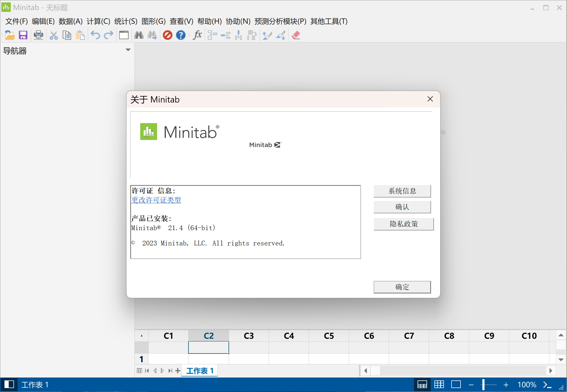
Task: Zoom out with the minus button
Action: point(471,385)
